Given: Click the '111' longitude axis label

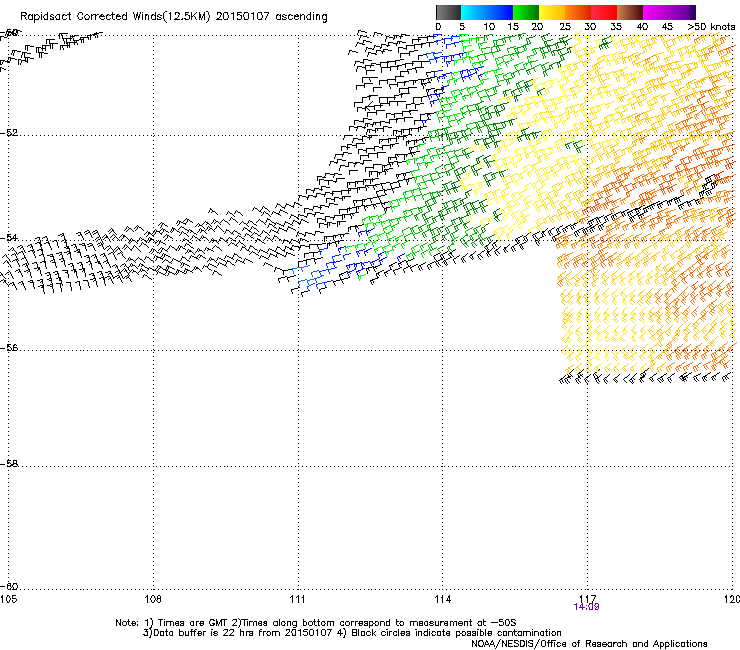Looking at the screenshot, I should [297, 599].
